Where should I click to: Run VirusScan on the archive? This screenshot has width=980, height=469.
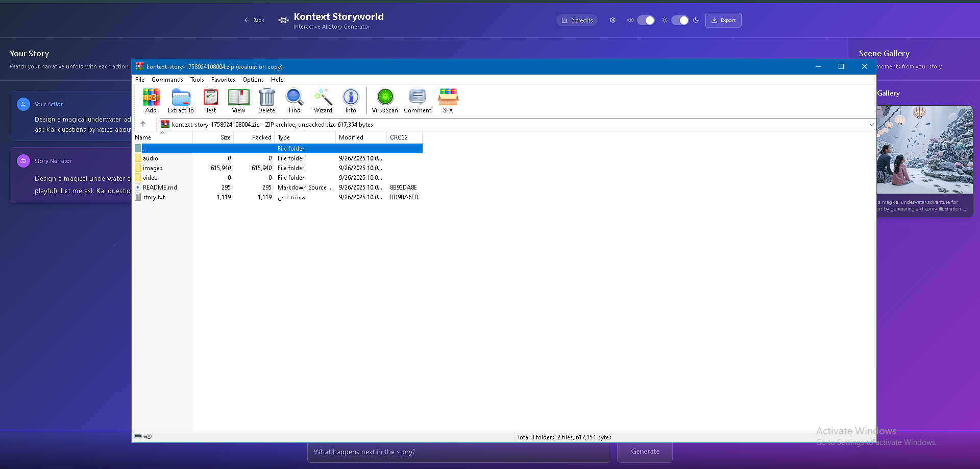click(x=385, y=101)
